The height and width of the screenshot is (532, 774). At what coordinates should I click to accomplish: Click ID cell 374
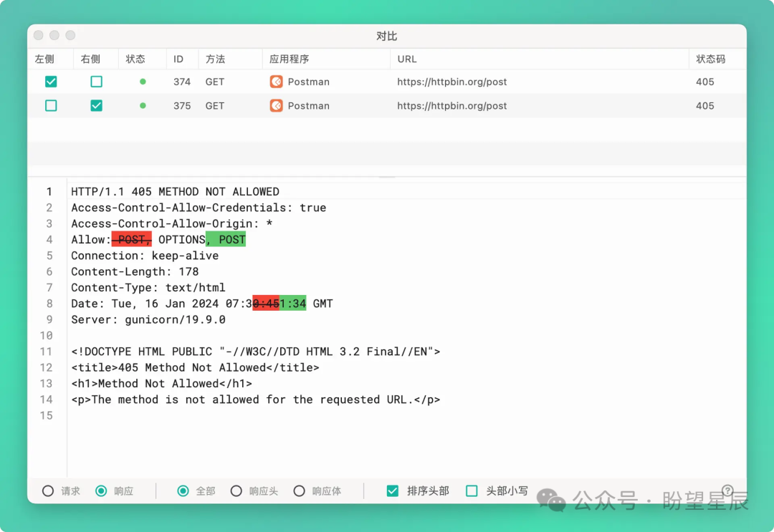181,82
